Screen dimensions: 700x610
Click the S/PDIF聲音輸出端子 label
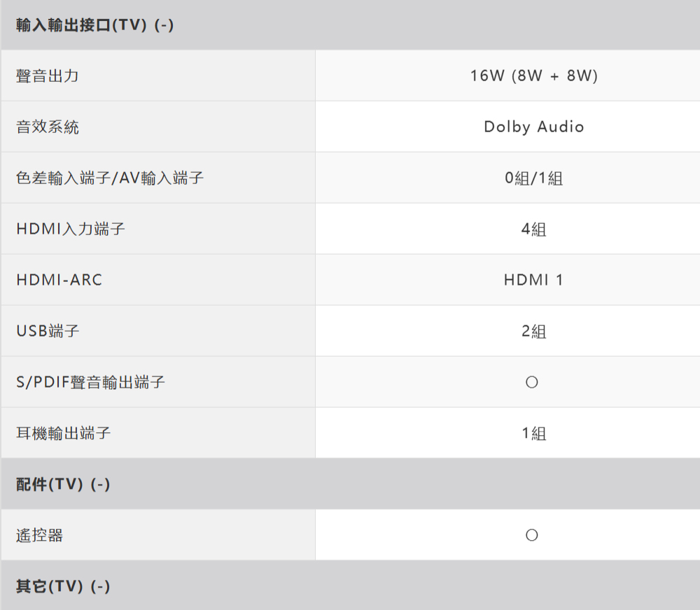91,382
